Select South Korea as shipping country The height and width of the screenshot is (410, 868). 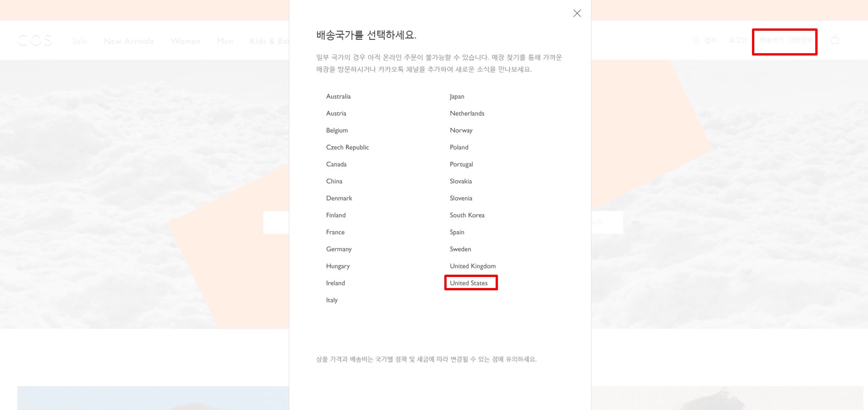coord(467,215)
